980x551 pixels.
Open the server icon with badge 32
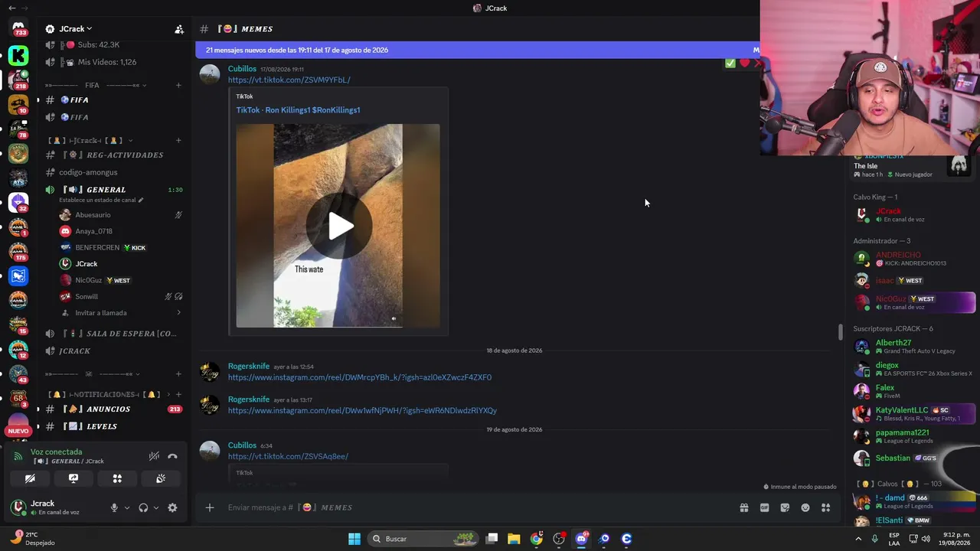[x=18, y=203]
